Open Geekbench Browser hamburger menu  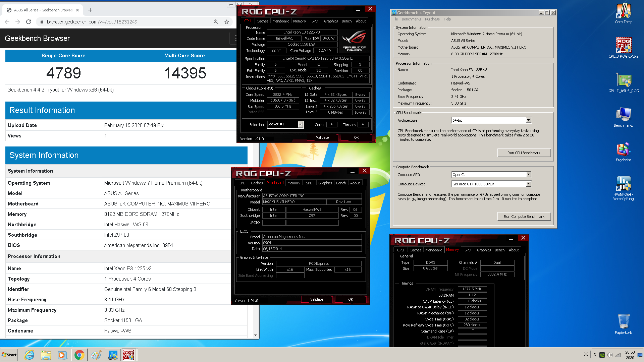(234, 38)
